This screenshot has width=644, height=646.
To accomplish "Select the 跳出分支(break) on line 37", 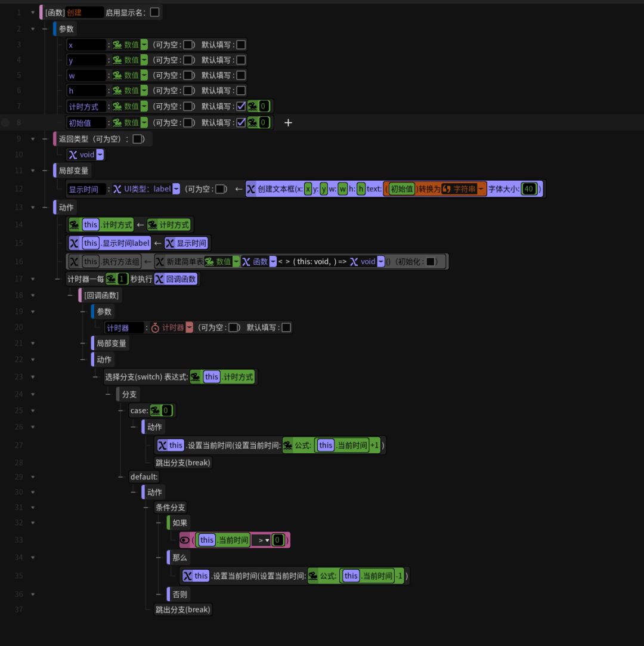I will (183, 610).
